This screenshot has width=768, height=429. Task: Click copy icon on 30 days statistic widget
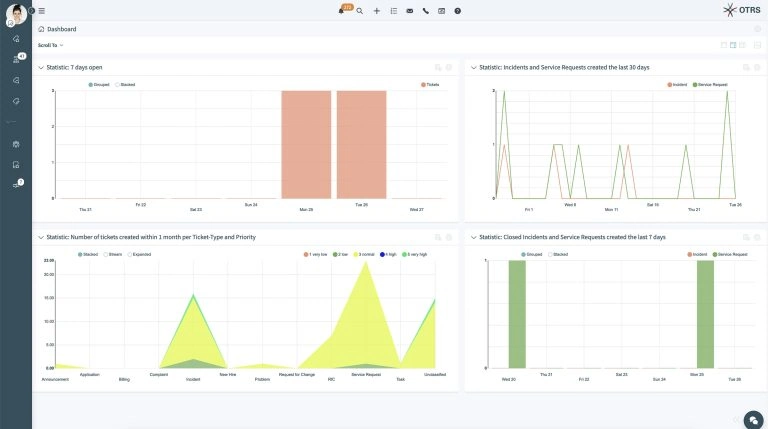coord(746,68)
